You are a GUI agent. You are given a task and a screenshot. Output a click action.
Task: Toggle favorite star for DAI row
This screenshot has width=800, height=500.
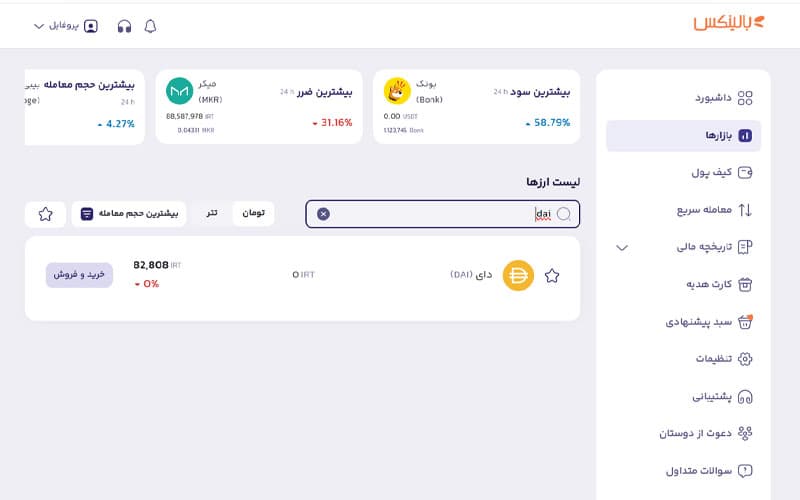tap(552, 276)
